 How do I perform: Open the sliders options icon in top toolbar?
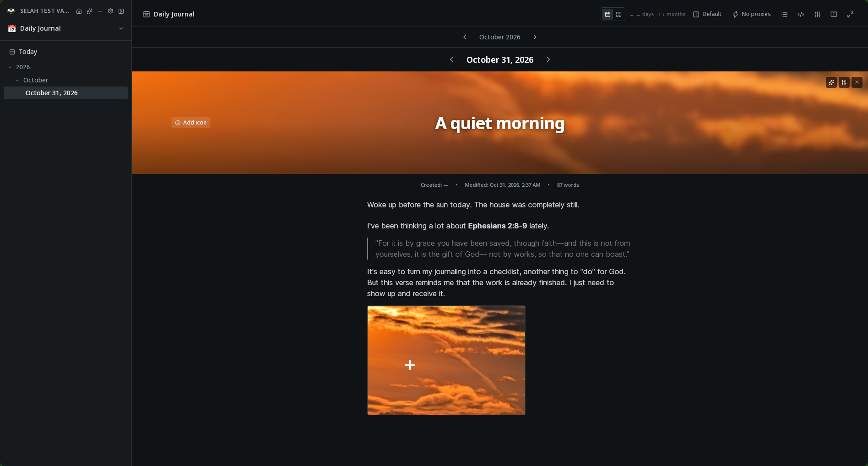click(x=817, y=14)
